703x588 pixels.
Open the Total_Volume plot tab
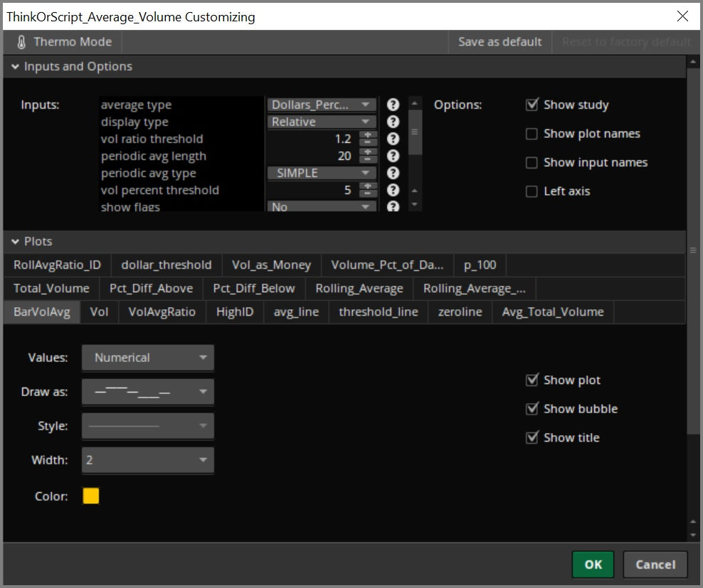pyautogui.click(x=51, y=288)
